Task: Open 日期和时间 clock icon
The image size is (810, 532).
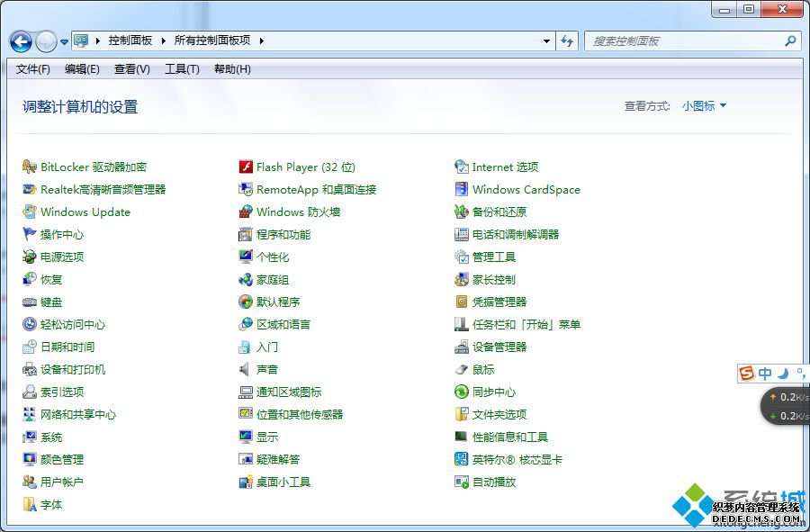Action: [30, 347]
